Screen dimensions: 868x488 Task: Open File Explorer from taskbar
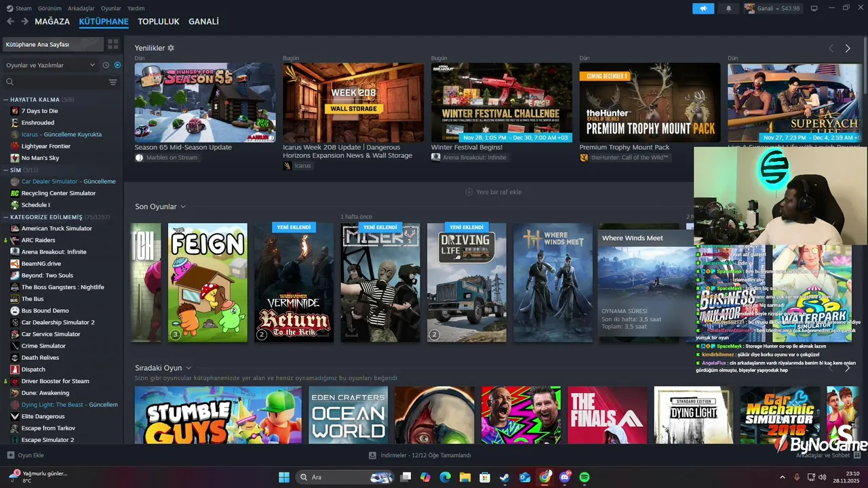(465, 477)
